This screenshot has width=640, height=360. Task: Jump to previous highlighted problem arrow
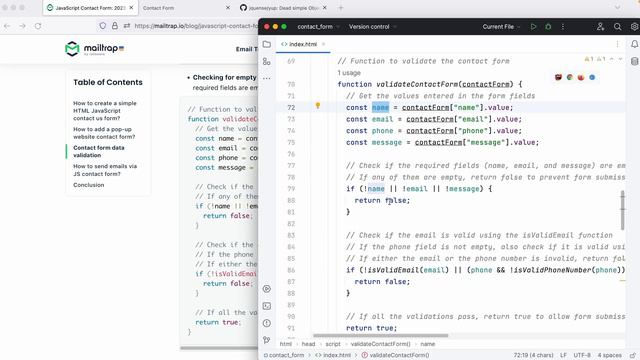[611, 59]
